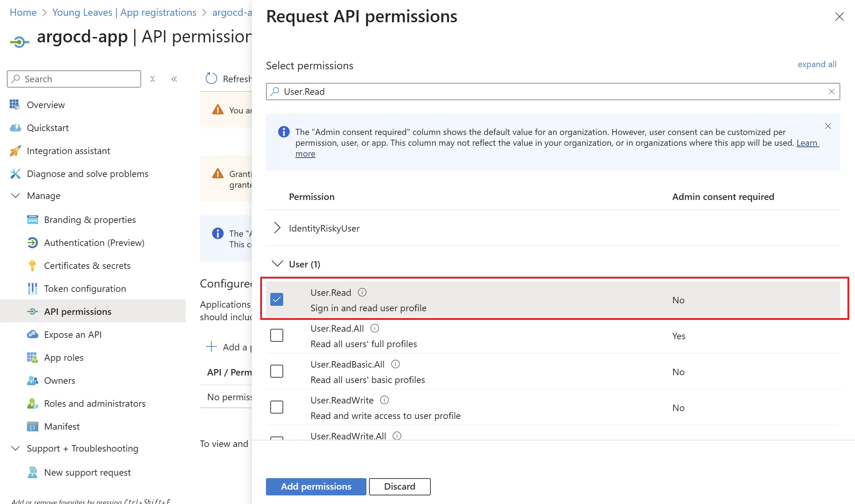
Task: Click the Manifest icon
Action: (32, 426)
